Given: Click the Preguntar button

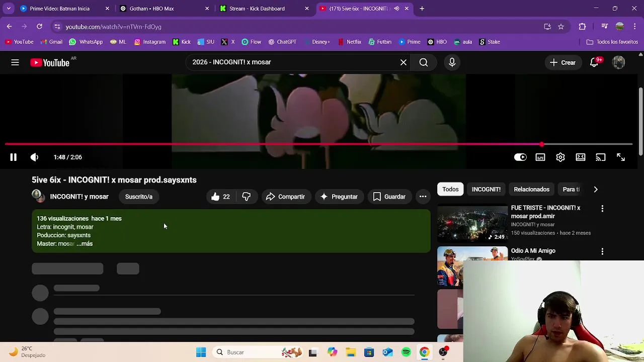Looking at the screenshot, I should point(339,197).
